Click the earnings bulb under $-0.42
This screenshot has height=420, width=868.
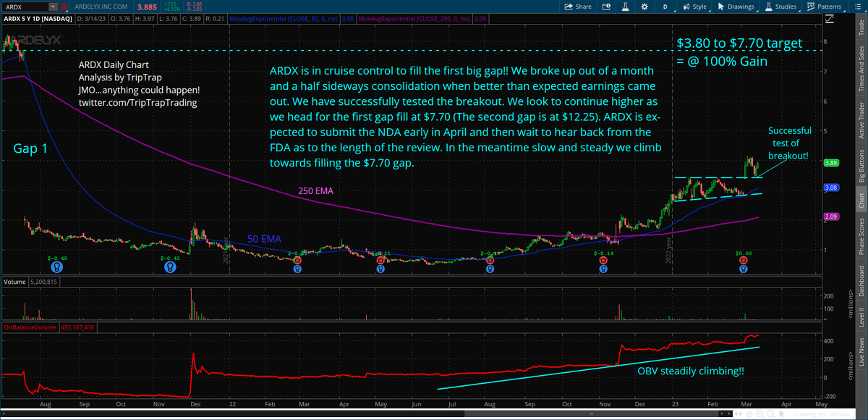click(169, 267)
